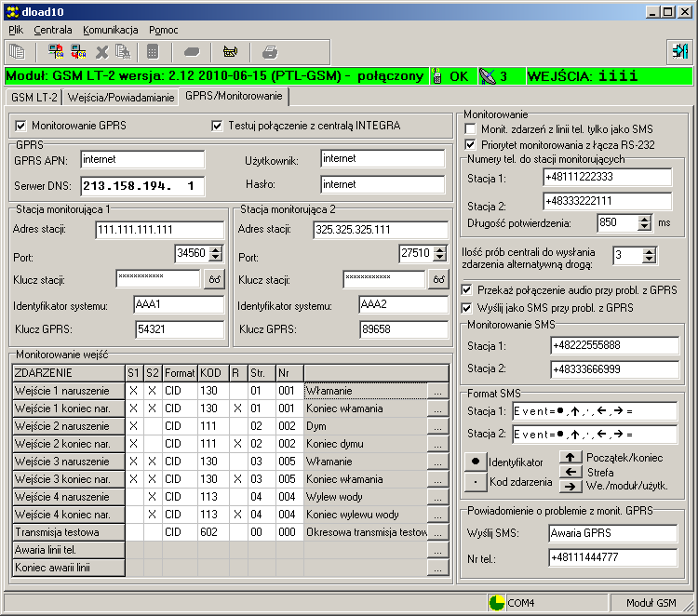Edit the GPRS APN field
The height and width of the screenshot is (616, 698).
(x=142, y=159)
